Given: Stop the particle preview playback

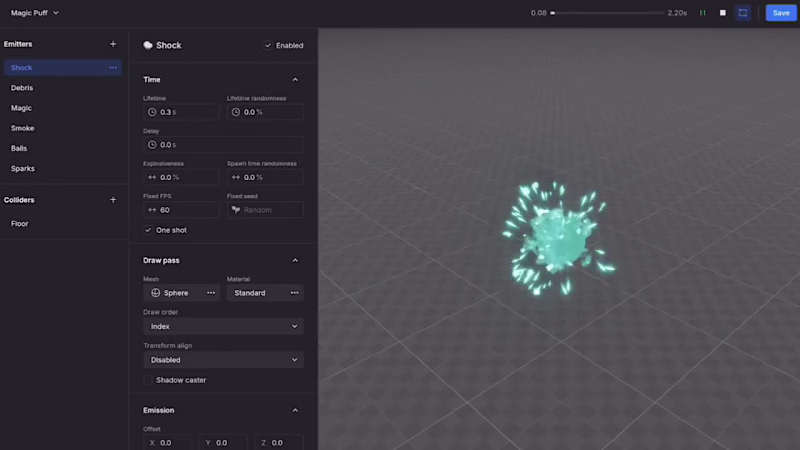Looking at the screenshot, I should (x=722, y=13).
